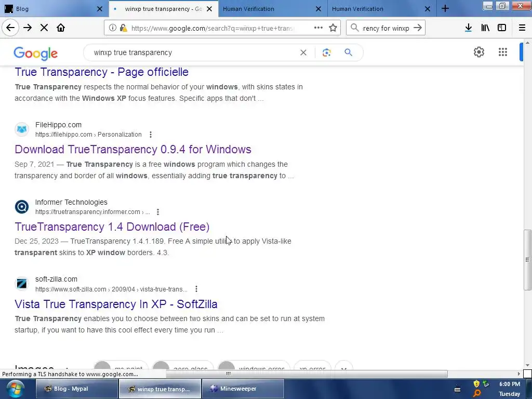532x399 pixels.
Task: Click the on-screen keyboard tray icon
Action: 457,389
